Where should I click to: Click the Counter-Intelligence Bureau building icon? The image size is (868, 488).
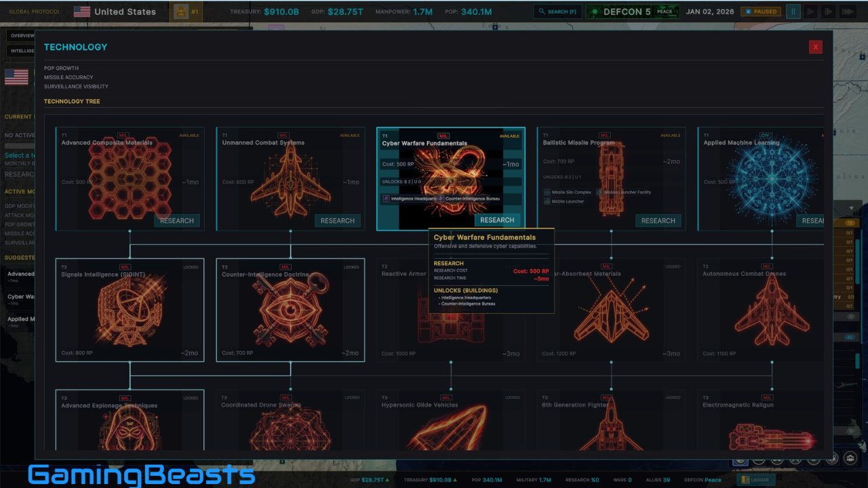tap(441, 199)
